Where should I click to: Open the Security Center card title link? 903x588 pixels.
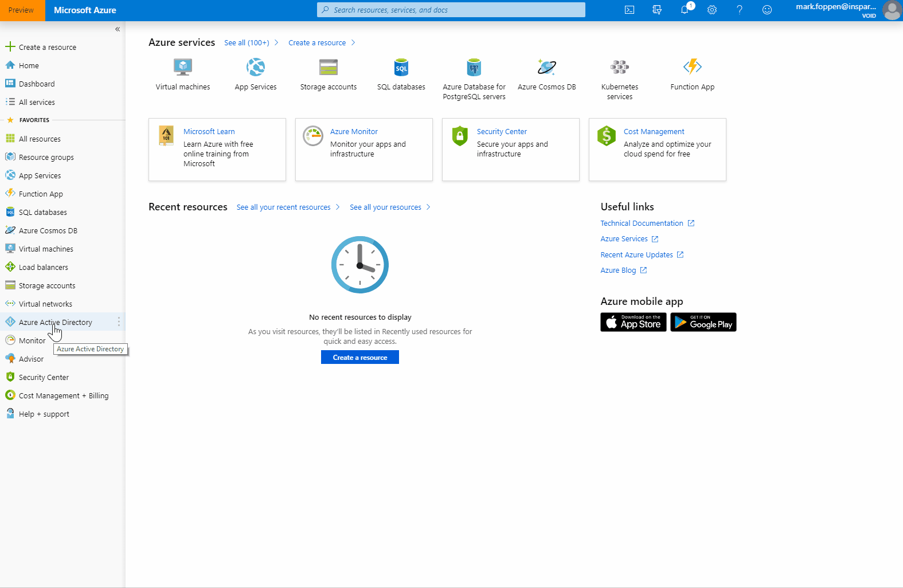point(502,131)
